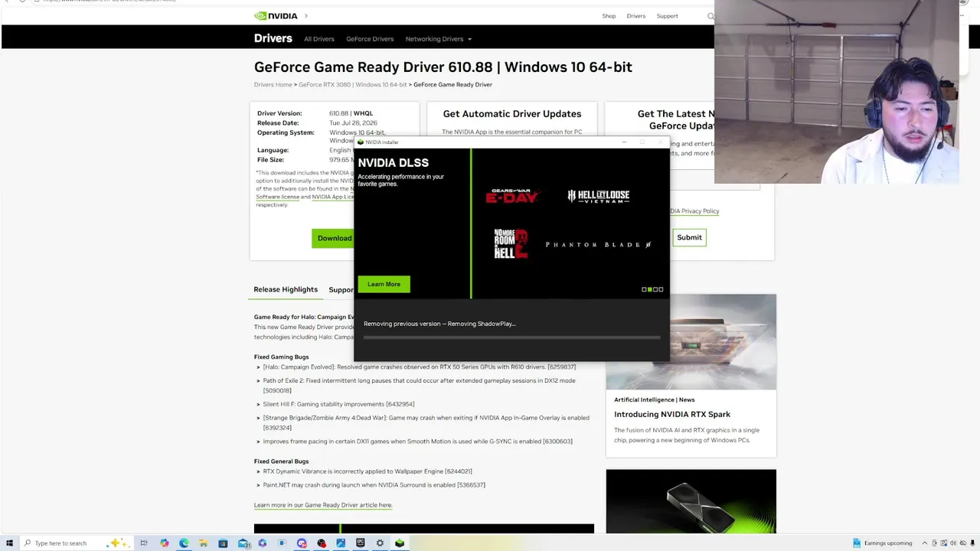The width and height of the screenshot is (980, 551).
Task: Open GeForce RTX 3080 Windows 10 breadcrumb
Action: [353, 85]
